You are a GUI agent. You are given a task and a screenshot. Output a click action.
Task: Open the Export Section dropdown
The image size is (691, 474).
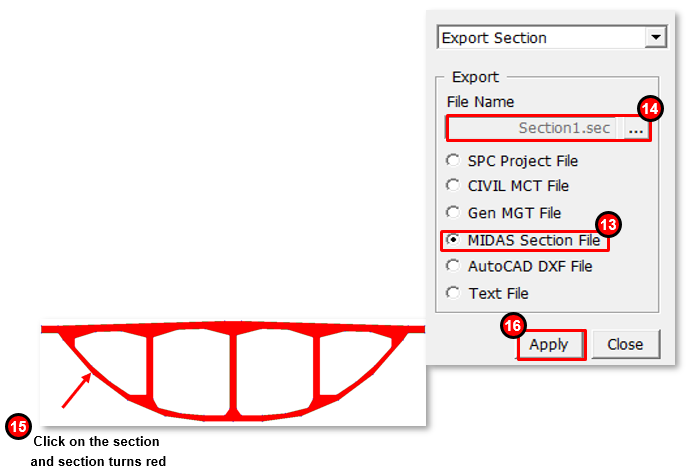point(655,38)
